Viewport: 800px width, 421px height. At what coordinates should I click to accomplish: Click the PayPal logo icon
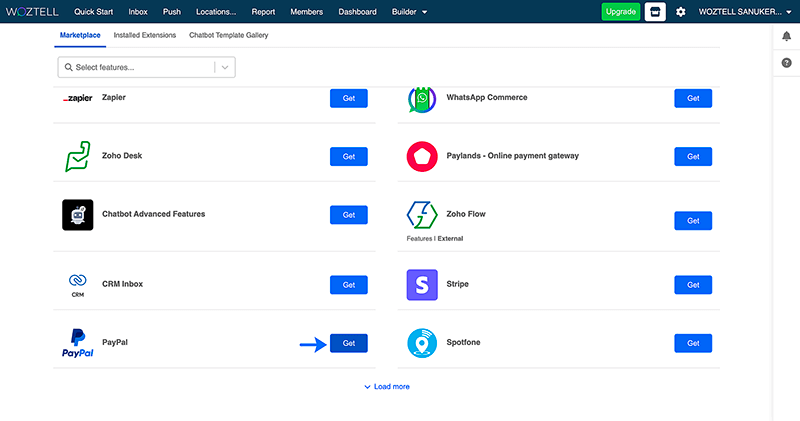(78, 343)
